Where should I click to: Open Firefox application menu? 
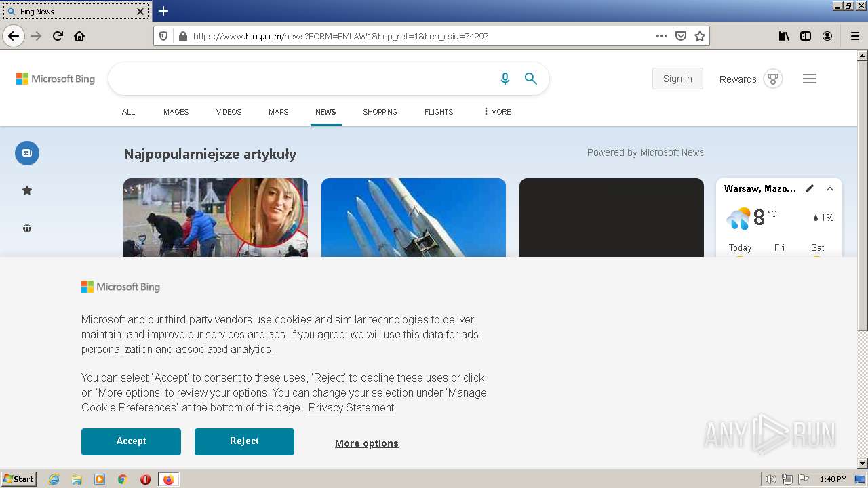(854, 36)
